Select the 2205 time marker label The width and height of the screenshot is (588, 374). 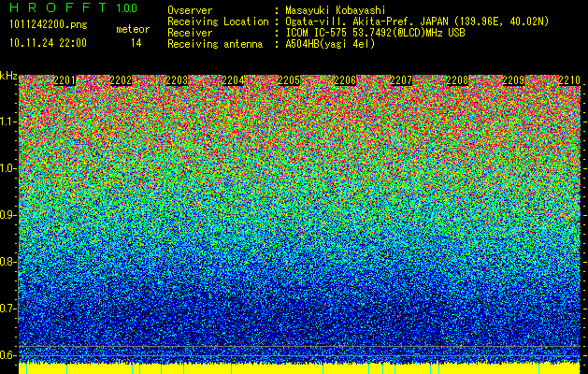coord(289,80)
